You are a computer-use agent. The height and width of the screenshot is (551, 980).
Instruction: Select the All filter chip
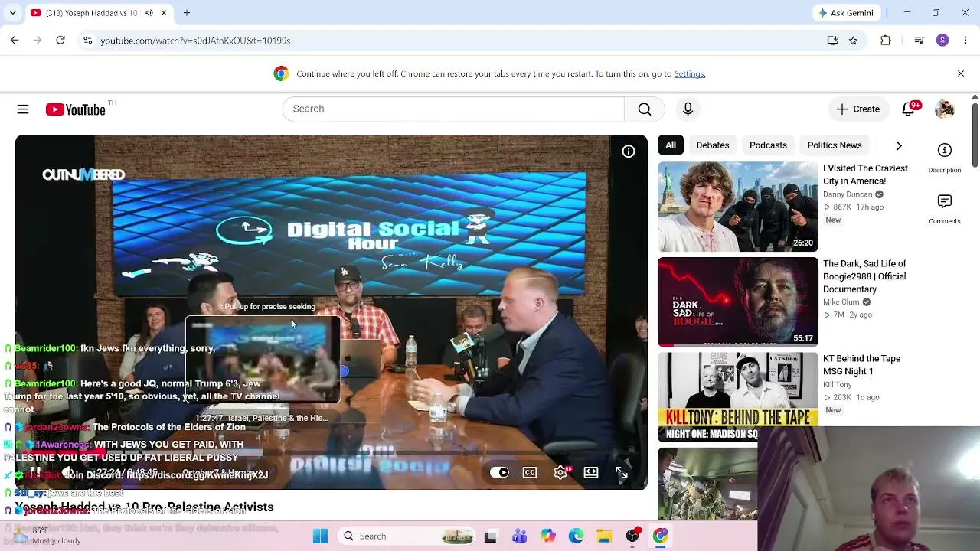pos(671,145)
